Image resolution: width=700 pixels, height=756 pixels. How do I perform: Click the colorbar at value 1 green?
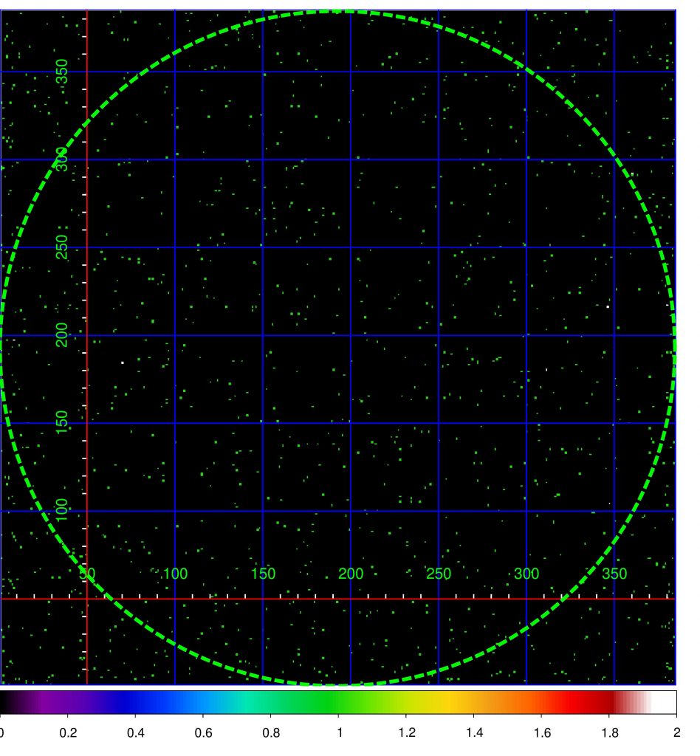pos(338,702)
